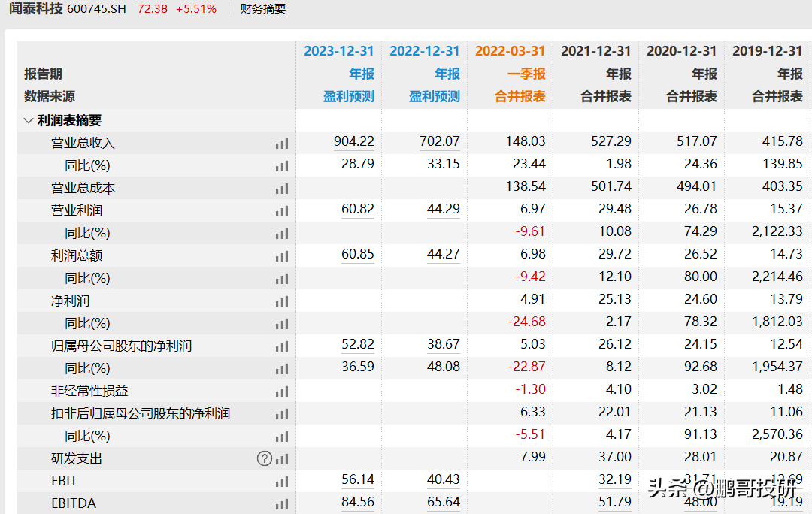812x514 pixels.
Task: Click forecast parent net profit 52.82
Action: 358,344
